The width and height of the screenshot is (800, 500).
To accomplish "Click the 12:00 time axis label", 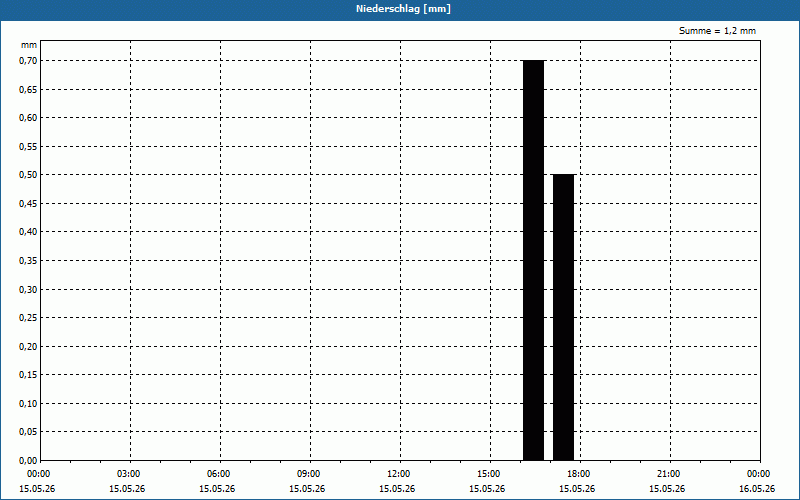I will click(401, 474).
